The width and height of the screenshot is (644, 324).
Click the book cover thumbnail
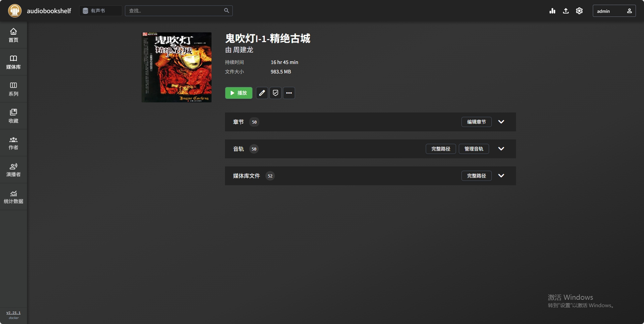point(176,67)
